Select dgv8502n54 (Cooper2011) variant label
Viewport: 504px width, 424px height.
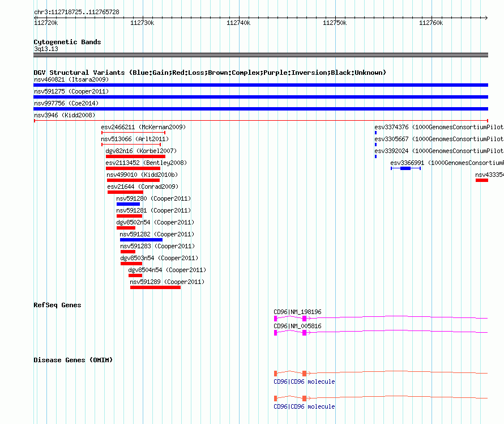point(155,222)
